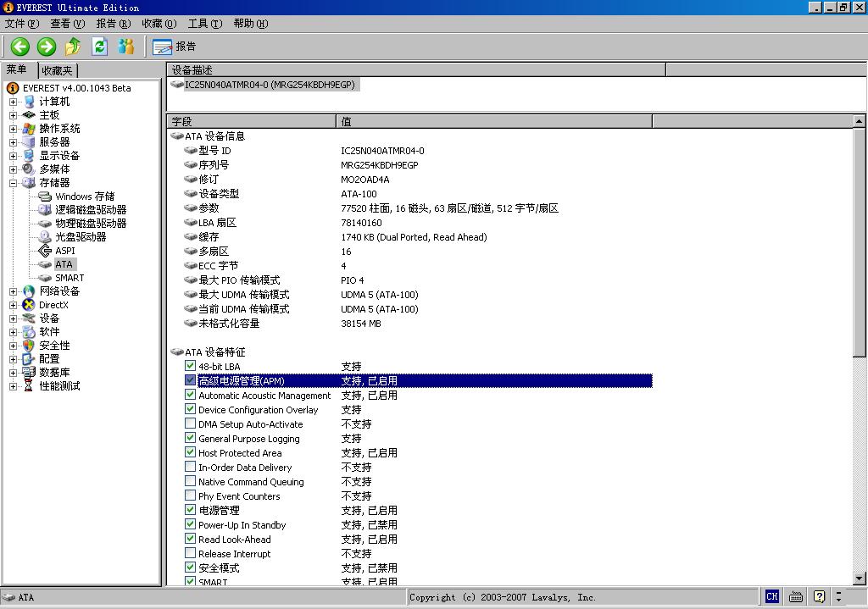Open the 收藏(O) menu
This screenshot has width=868, height=609.
pyautogui.click(x=159, y=24)
